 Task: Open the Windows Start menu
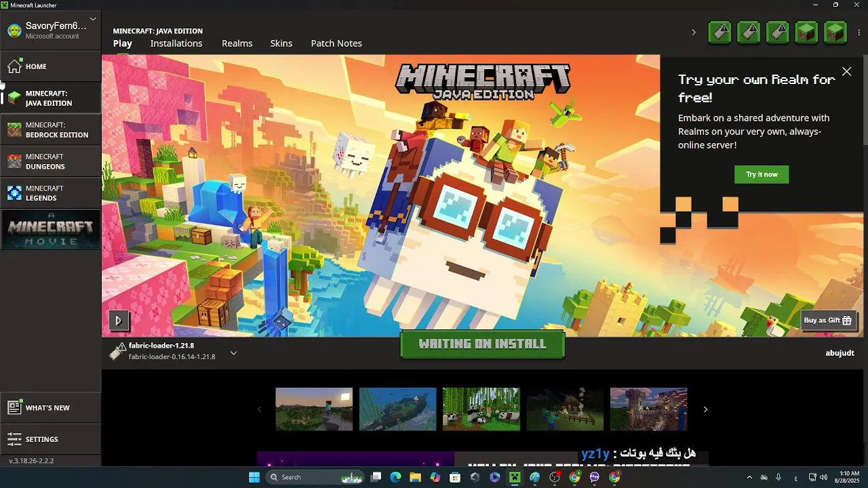(254, 477)
